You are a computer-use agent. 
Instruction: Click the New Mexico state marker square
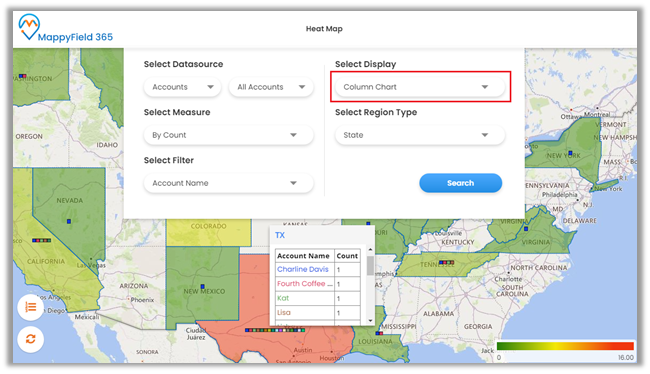point(202,287)
